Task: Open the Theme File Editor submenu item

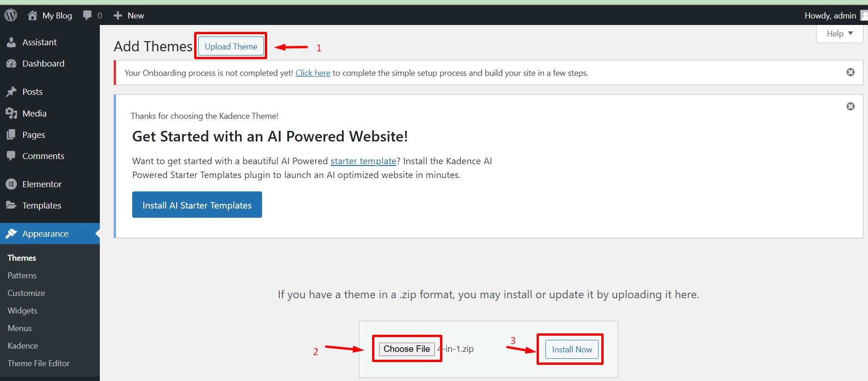Action: coord(38,363)
